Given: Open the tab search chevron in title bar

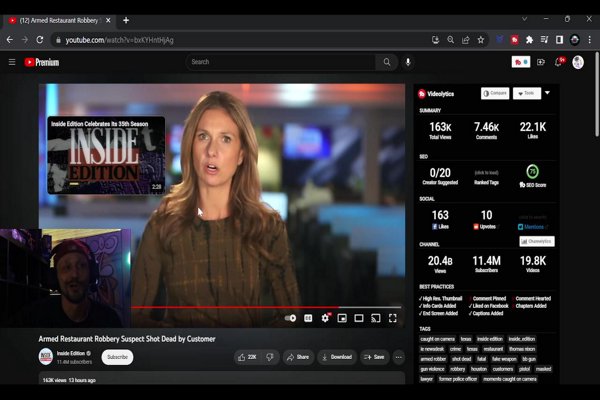Looking at the screenshot, I should coord(525,19).
